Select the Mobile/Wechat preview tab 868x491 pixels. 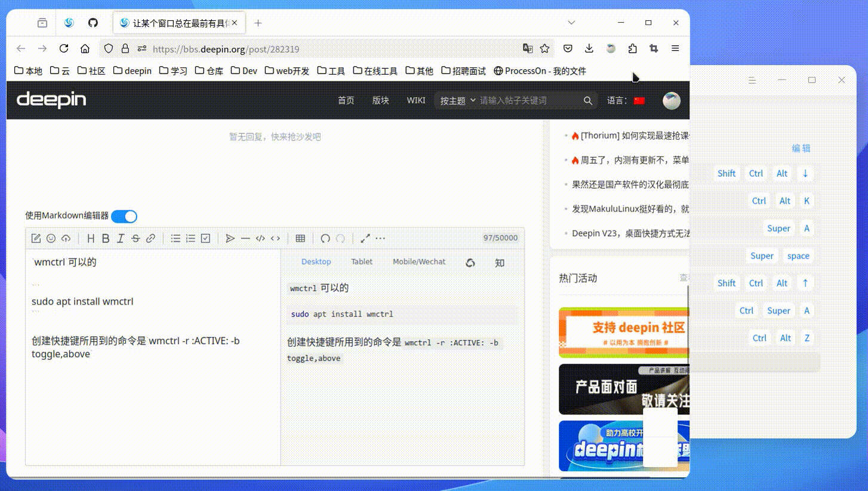pos(419,262)
